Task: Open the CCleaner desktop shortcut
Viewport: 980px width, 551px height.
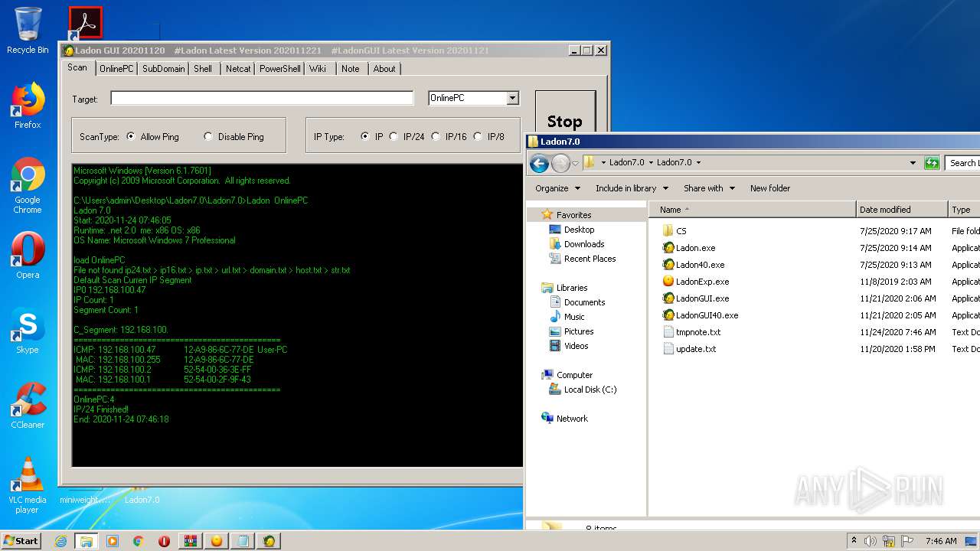Action: (28, 405)
